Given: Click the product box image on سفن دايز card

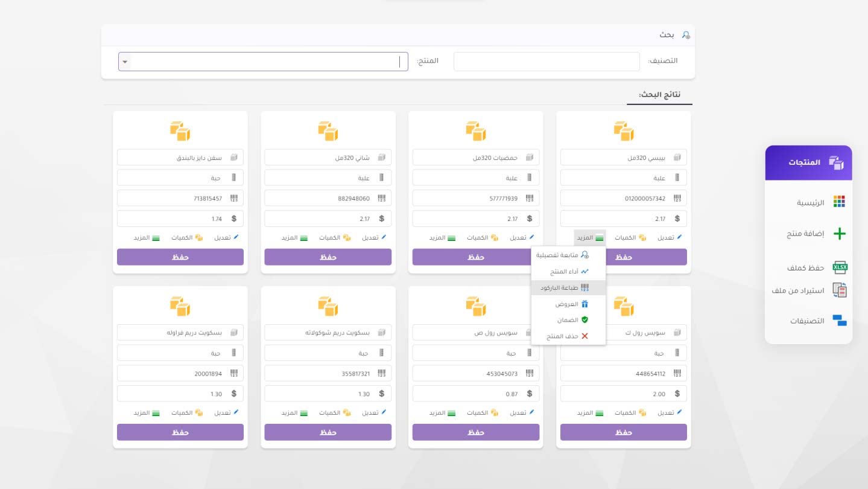Looking at the screenshot, I should pos(180,130).
